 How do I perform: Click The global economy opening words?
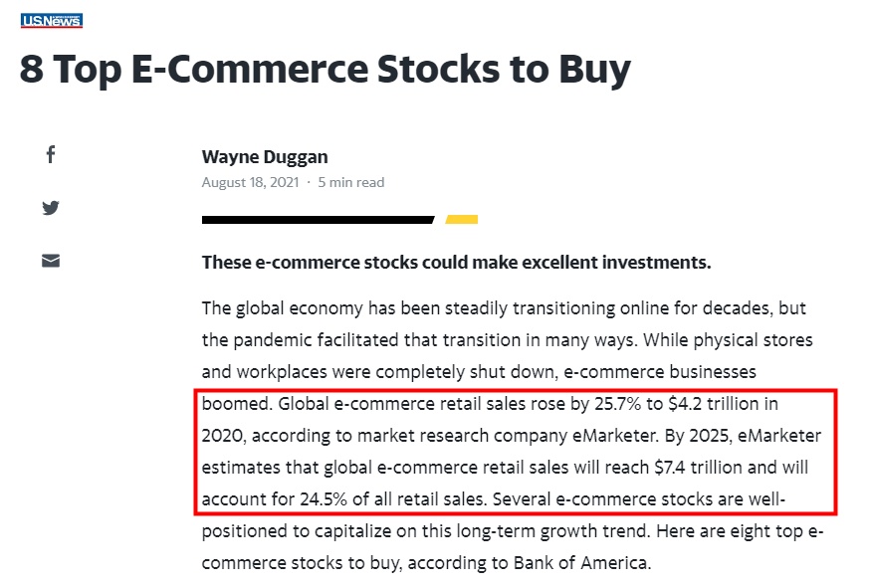(282, 308)
